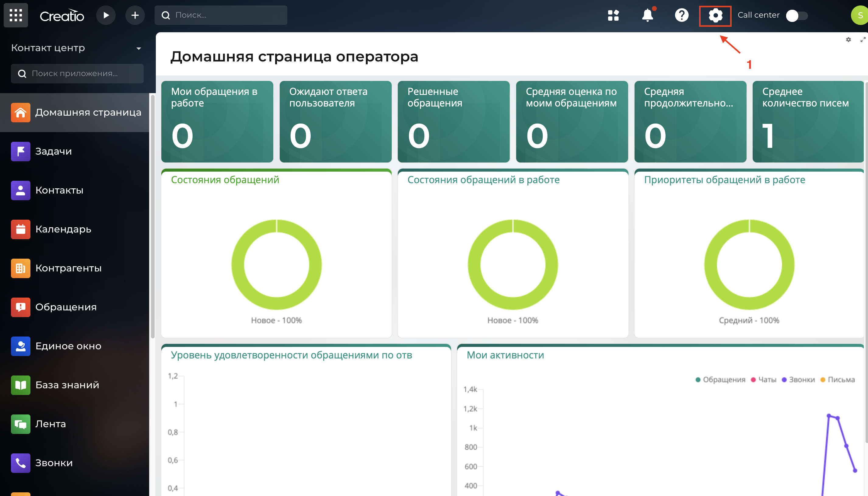This screenshot has width=868, height=496.
Task: Toggle Звонки legend series
Action: (x=798, y=379)
